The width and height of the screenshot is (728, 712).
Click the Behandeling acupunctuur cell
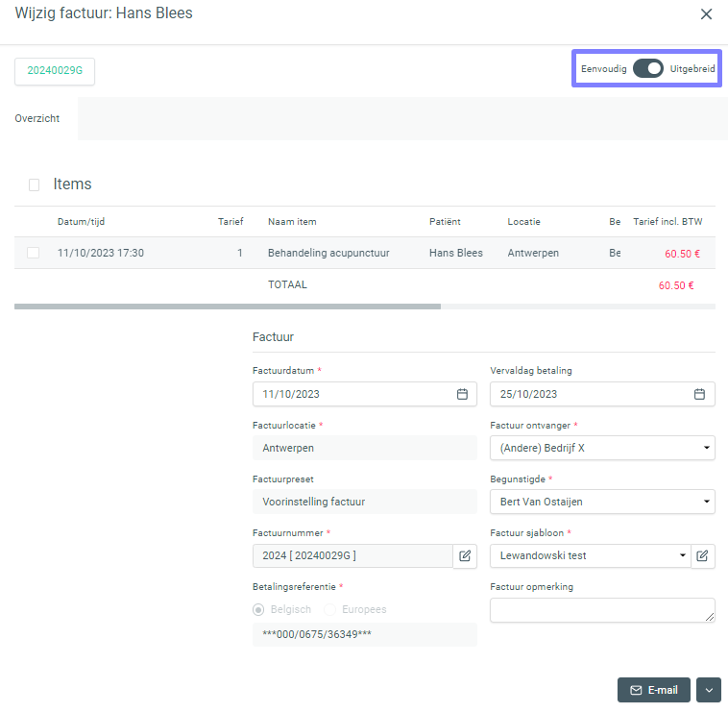pos(328,253)
